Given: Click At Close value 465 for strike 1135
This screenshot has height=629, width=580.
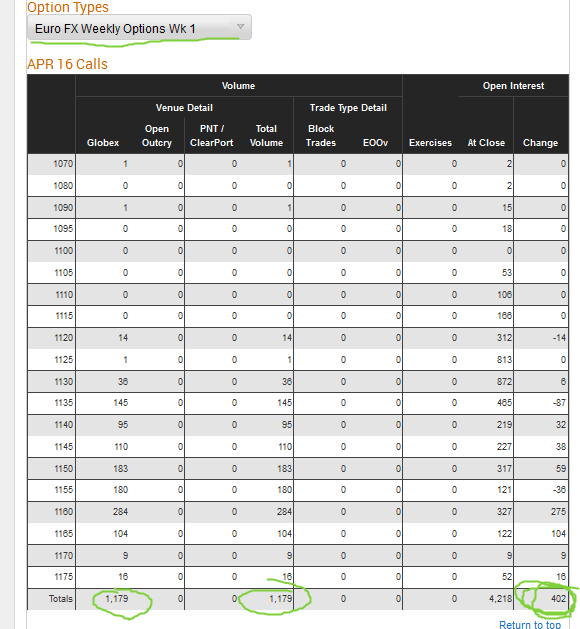Looking at the screenshot, I should (x=505, y=403).
